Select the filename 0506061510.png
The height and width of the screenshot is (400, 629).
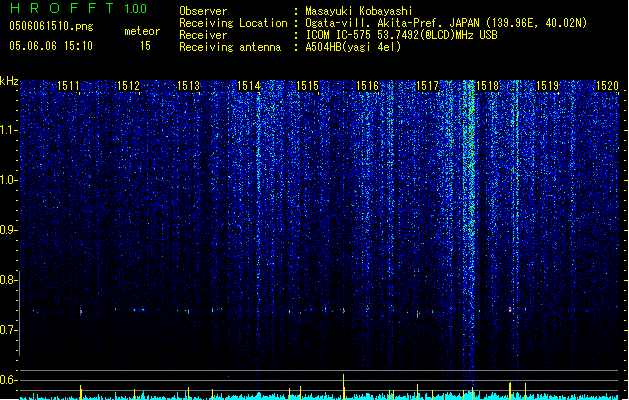(51, 26)
